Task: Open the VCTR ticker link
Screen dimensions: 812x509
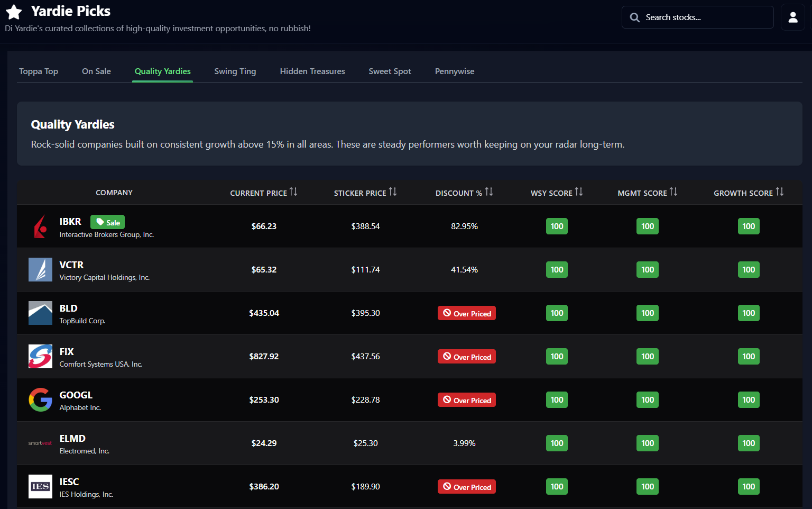Action: [71, 265]
